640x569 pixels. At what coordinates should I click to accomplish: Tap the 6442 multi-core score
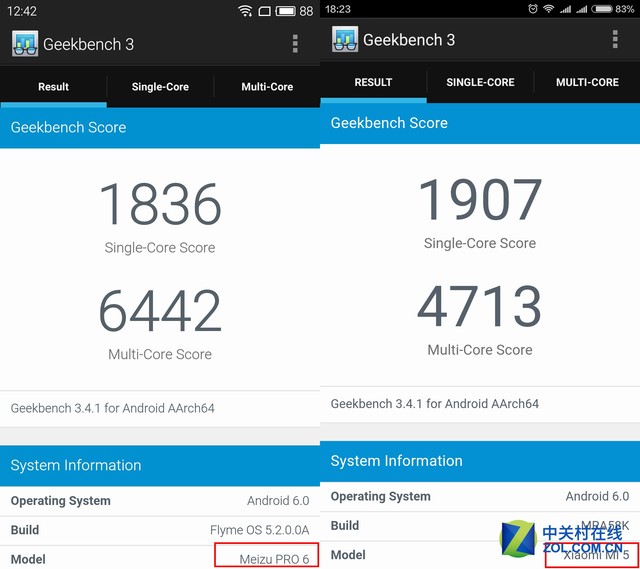[160, 310]
